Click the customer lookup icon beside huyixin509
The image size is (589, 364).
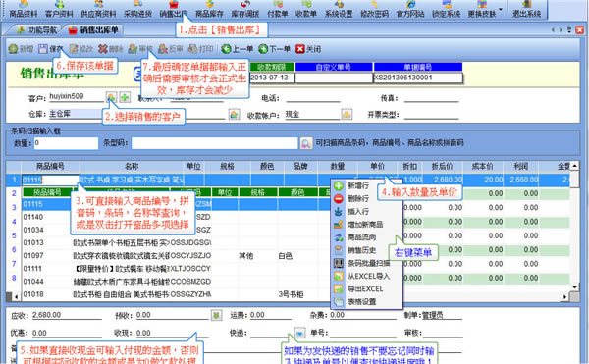(x=111, y=97)
